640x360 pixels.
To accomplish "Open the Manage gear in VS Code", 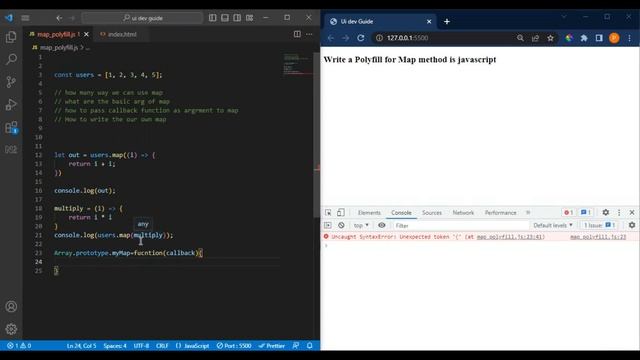I will click(x=11, y=329).
